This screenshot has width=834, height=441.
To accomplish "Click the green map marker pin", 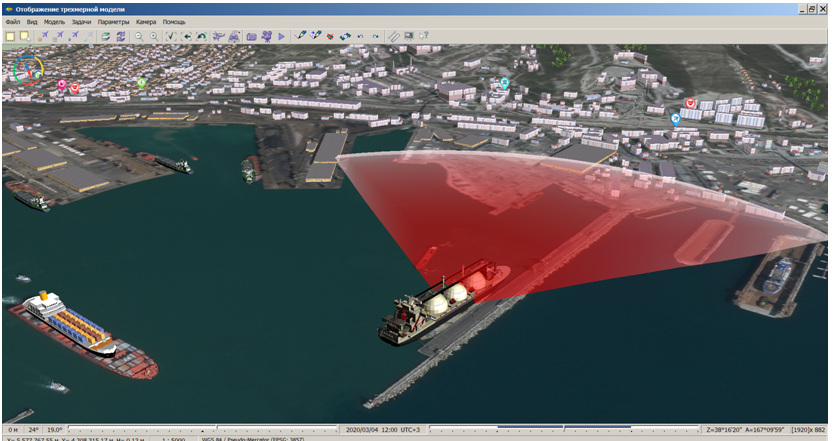I will pos(142,83).
